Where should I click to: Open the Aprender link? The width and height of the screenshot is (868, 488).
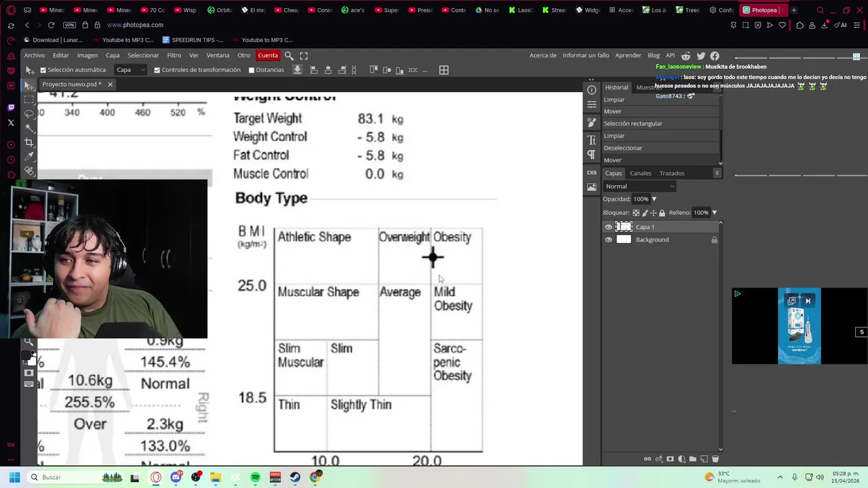pos(628,56)
